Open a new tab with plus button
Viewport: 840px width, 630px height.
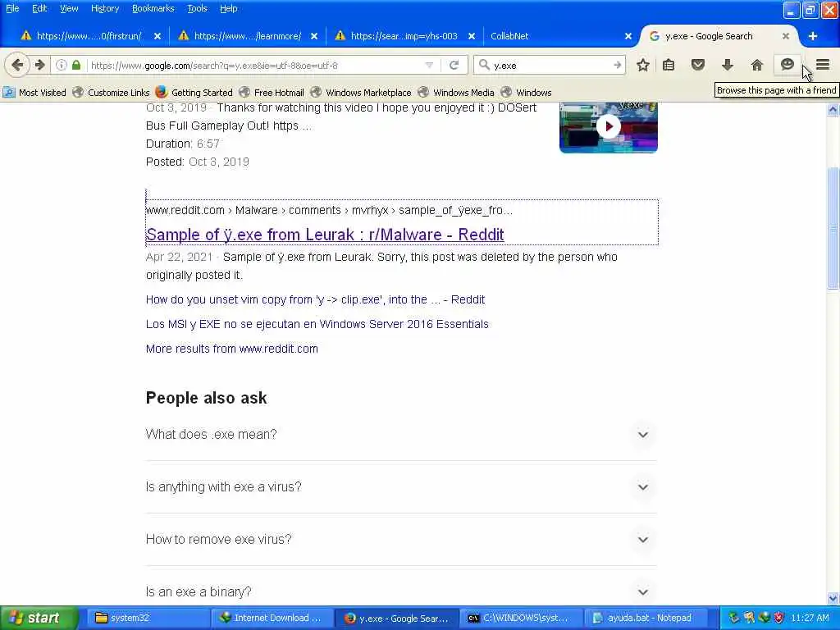[x=813, y=36]
